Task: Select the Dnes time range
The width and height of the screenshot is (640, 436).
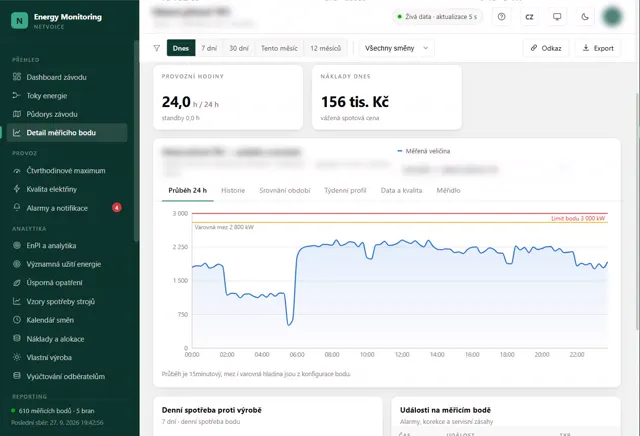Action: click(181, 48)
